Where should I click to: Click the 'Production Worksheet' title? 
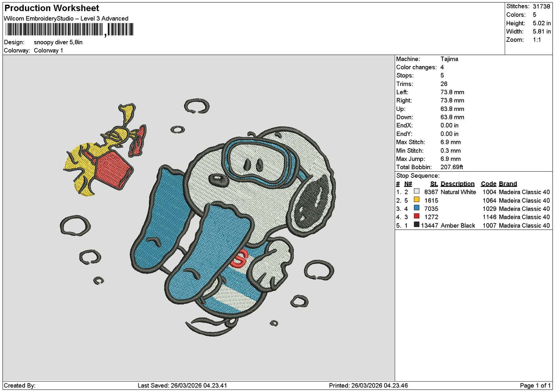(x=51, y=8)
